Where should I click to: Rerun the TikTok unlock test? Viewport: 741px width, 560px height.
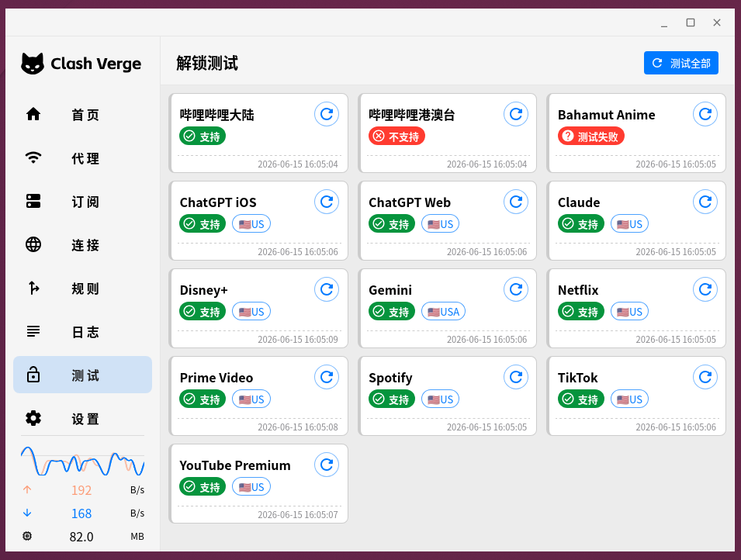coord(705,377)
